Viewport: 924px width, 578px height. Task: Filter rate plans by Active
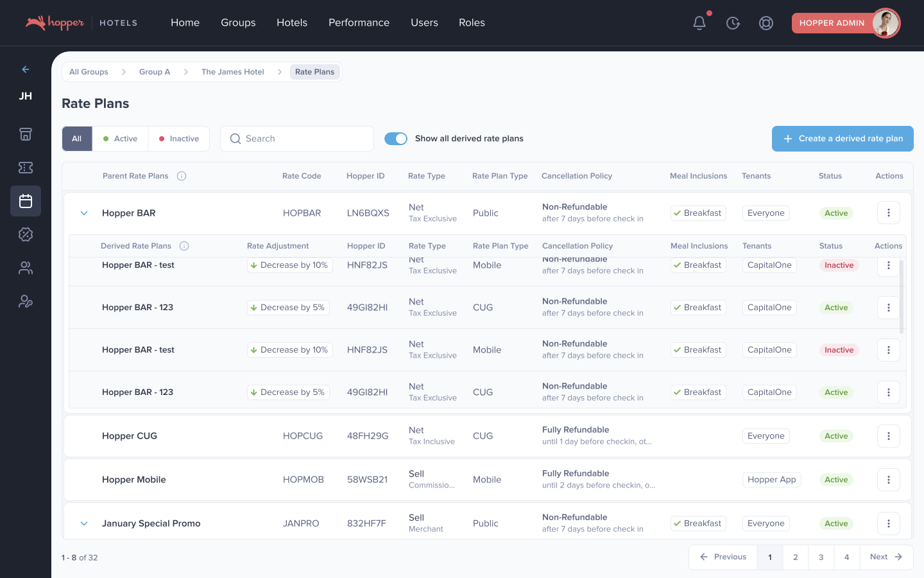[121, 139]
